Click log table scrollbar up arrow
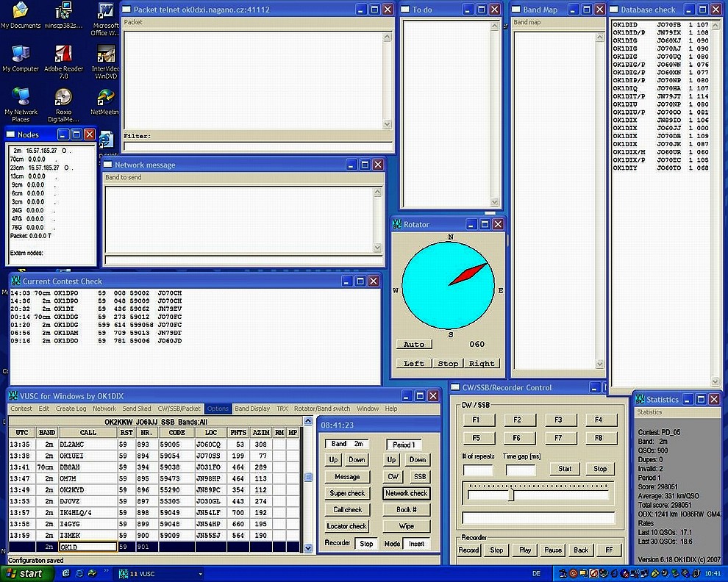This screenshot has width=728, height=582. (x=308, y=421)
